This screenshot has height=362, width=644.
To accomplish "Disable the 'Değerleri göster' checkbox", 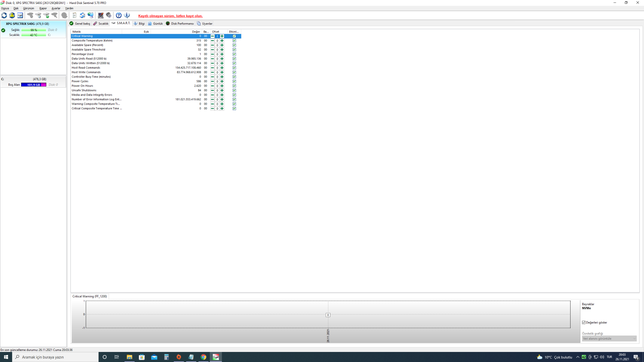I will pos(584,322).
